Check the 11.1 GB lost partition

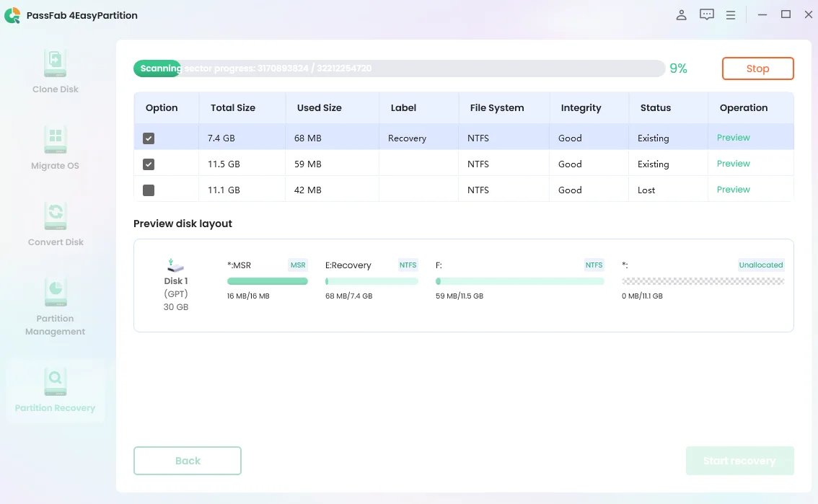click(149, 190)
